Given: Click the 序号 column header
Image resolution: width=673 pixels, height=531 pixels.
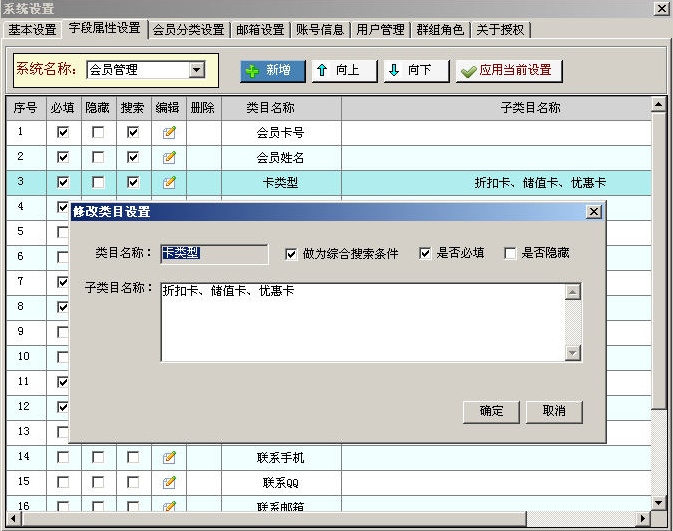Looking at the screenshot, I should click(26, 108).
